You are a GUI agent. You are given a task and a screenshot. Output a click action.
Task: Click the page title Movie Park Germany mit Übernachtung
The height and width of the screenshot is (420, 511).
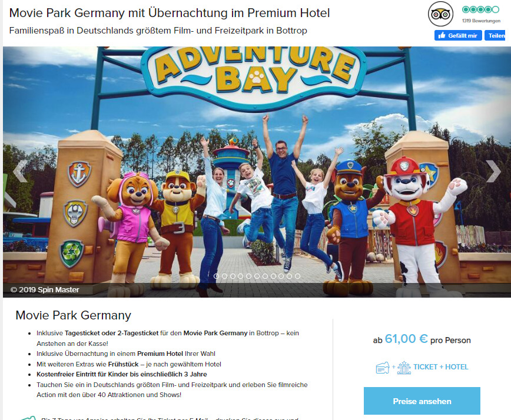170,13
